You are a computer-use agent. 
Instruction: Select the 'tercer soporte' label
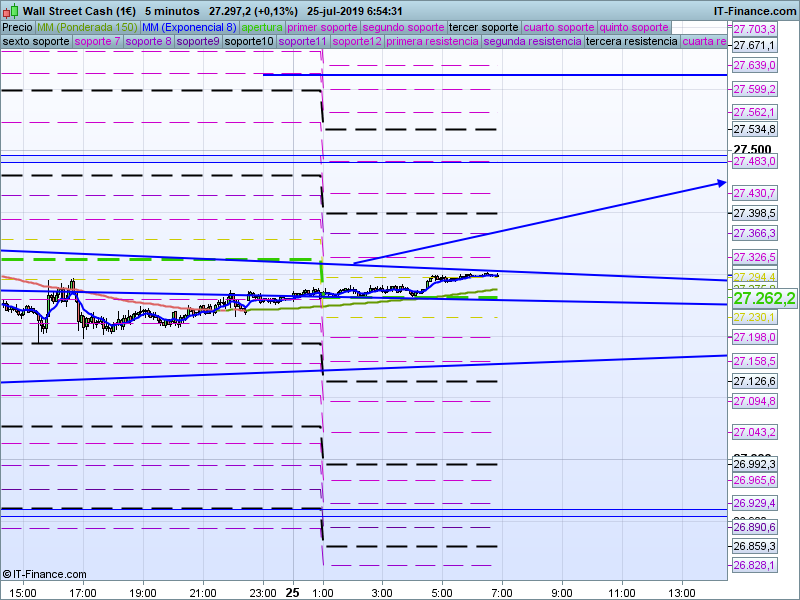pyautogui.click(x=483, y=27)
